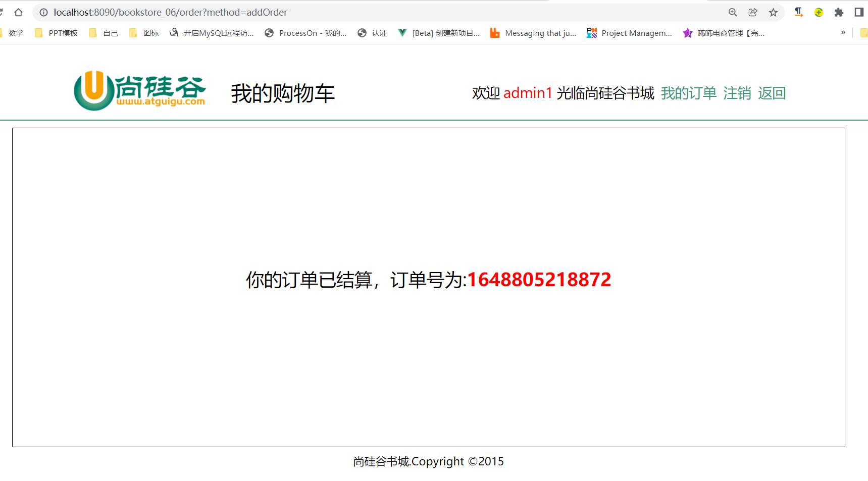
Task: Click the 返回 return link
Action: (x=771, y=93)
